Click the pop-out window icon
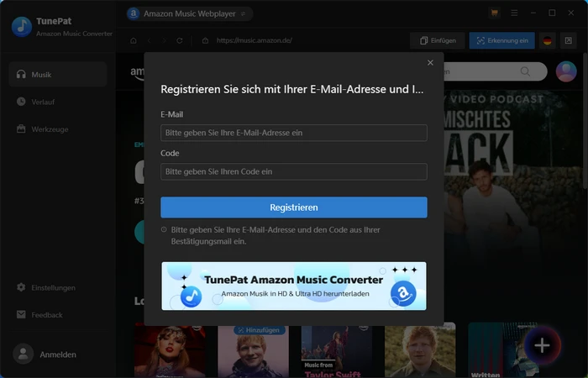This screenshot has height=378, width=588. click(568, 40)
